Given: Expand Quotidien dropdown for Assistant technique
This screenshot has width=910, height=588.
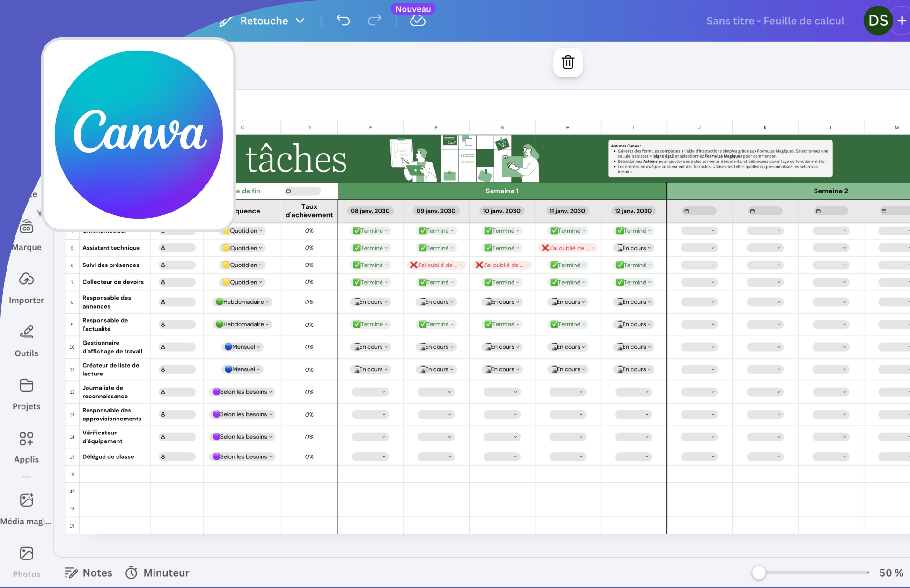Looking at the screenshot, I should [242, 248].
